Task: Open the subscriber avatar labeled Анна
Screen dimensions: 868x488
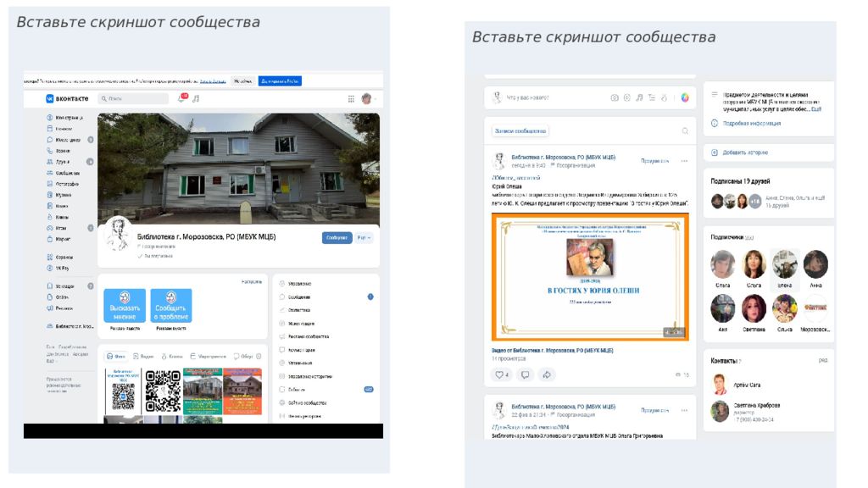Action: [815, 264]
